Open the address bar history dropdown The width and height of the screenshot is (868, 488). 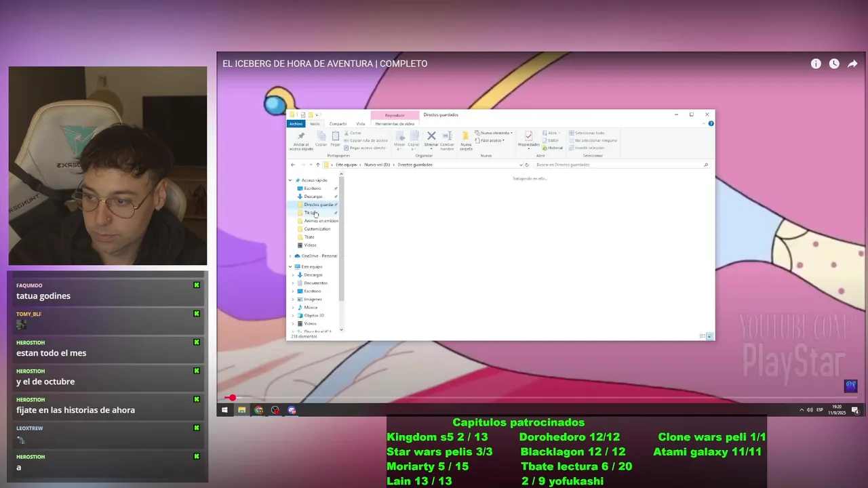521,165
